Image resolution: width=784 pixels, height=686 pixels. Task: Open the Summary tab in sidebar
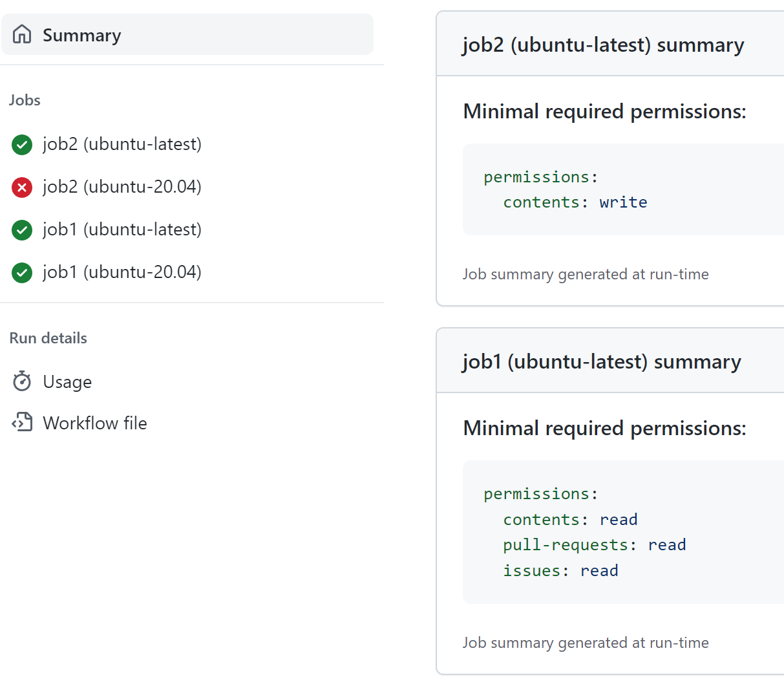[82, 35]
